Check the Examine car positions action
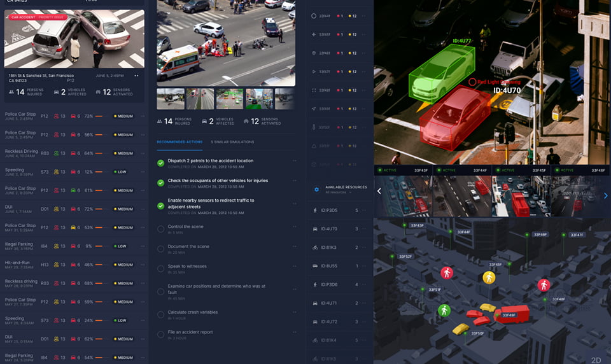Screen dimensions: 611x364 coord(160,292)
